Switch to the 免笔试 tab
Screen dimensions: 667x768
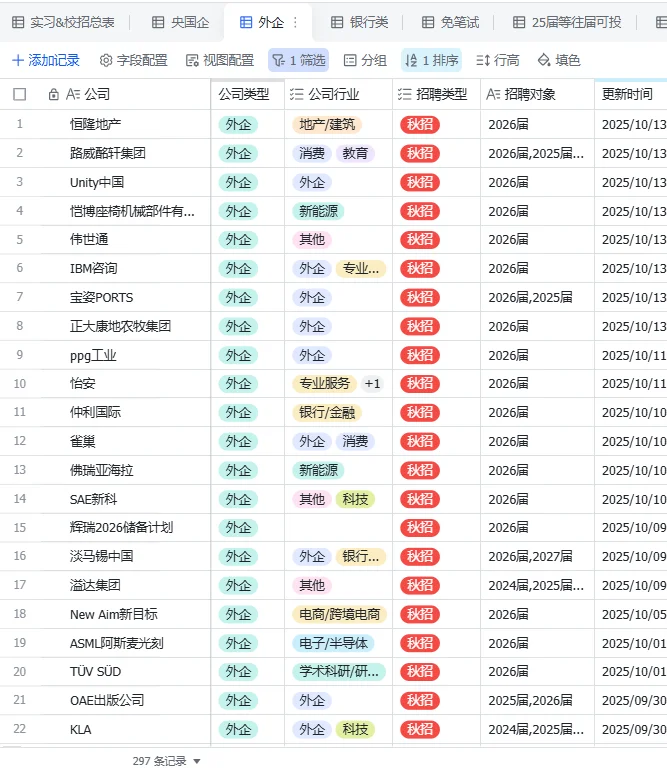click(x=451, y=23)
